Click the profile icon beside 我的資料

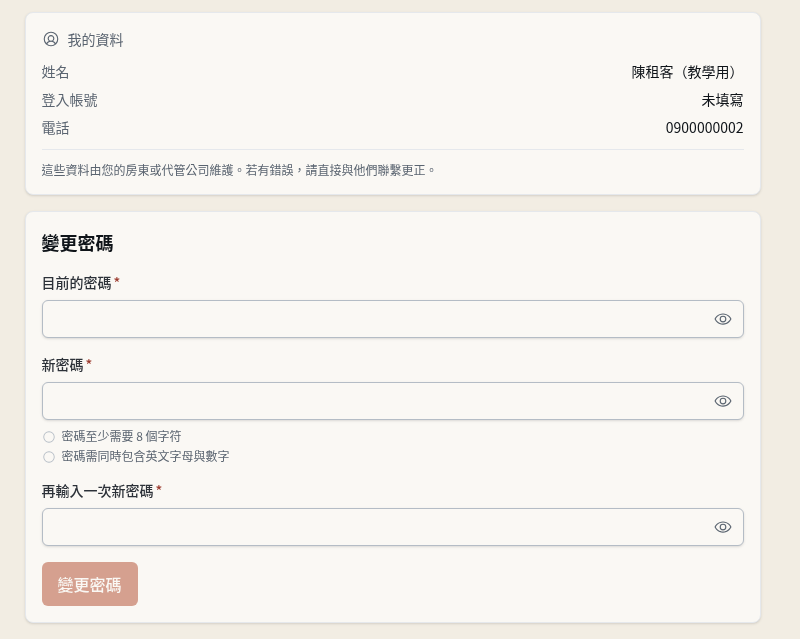coord(51,39)
